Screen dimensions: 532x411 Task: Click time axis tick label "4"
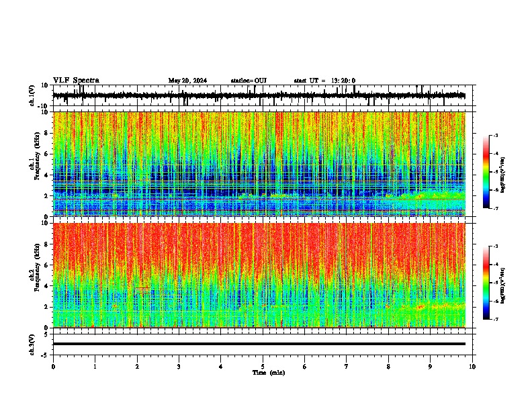(x=221, y=367)
